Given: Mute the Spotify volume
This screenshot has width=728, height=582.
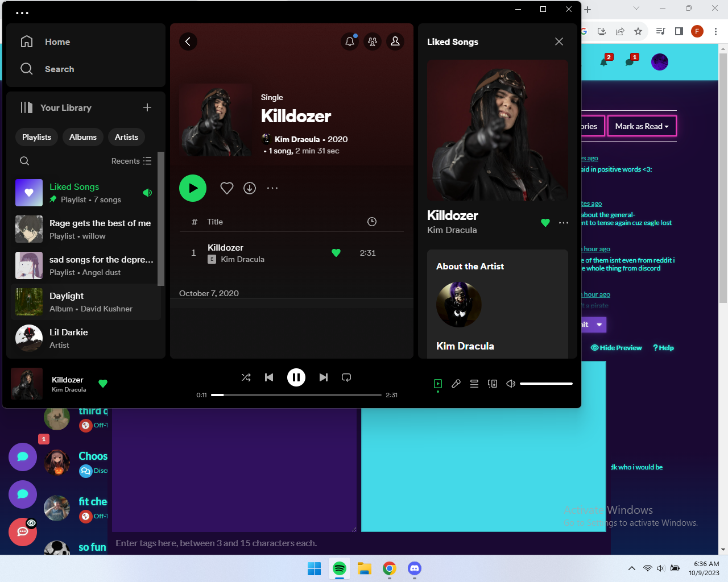Looking at the screenshot, I should click(511, 384).
